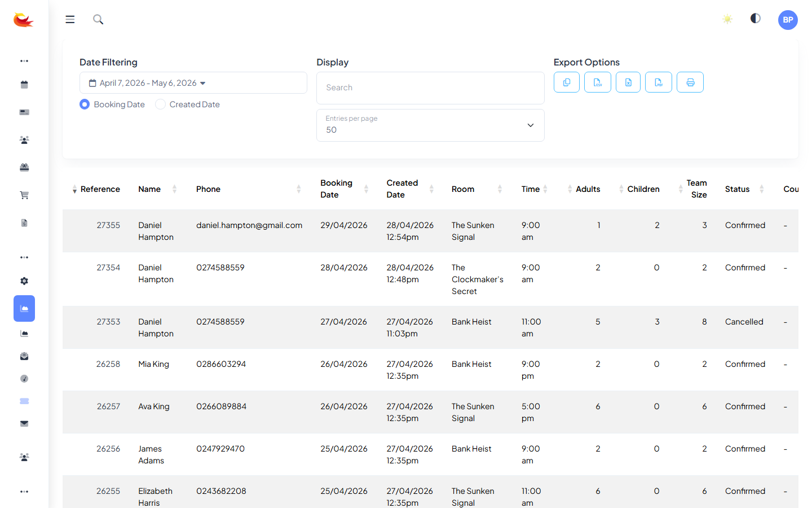This screenshot has width=812, height=508.
Task: Click the search magnifier icon
Action: [x=98, y=20]
